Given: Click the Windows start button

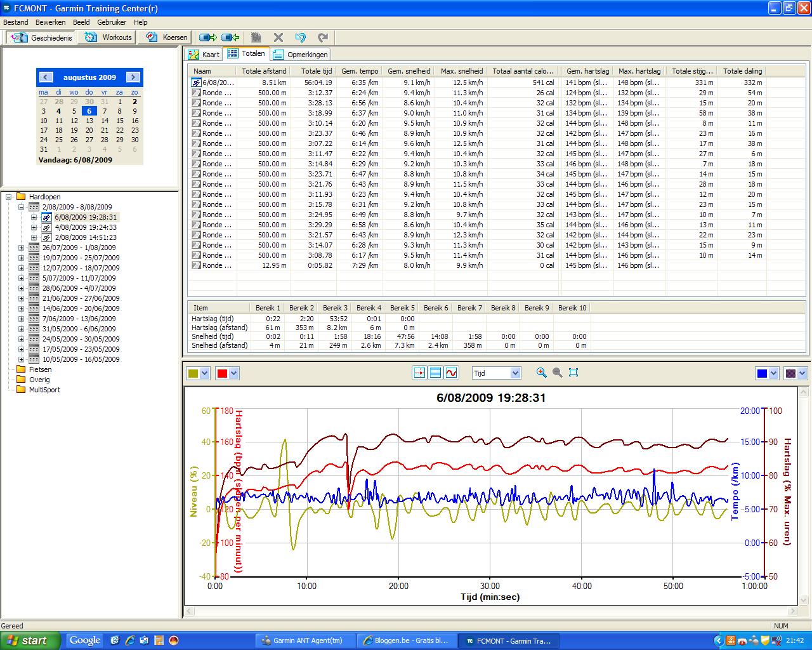Looking at the screenshot, I should [x=30, y=640].
